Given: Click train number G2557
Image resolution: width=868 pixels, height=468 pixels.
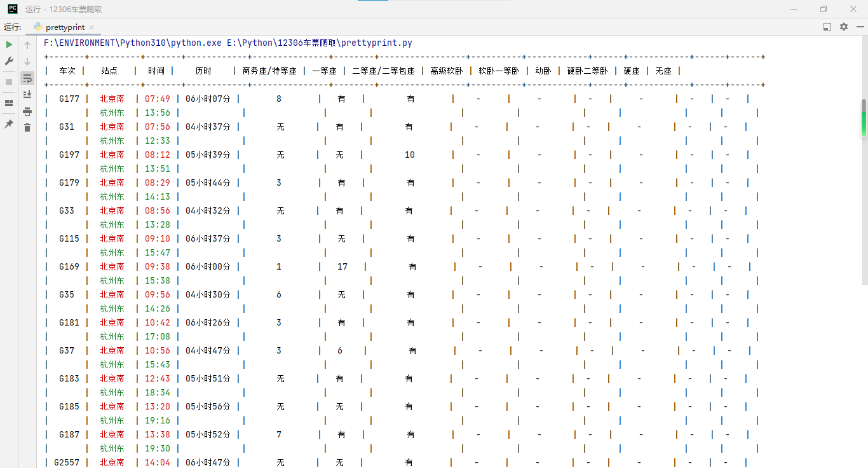Looking at the screenshot, I should pos(67,462).
